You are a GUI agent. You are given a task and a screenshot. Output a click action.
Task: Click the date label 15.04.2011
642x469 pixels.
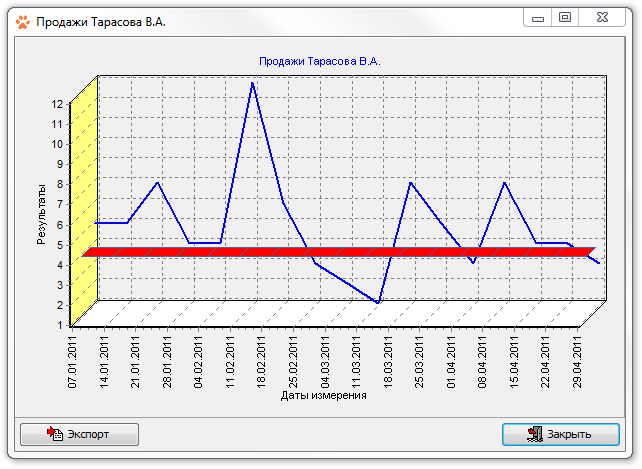tap(514, 362)
